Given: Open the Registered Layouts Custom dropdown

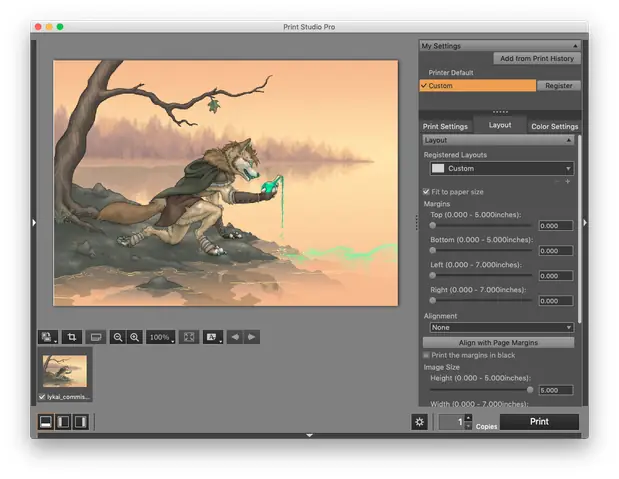Looking at the screenshot, I should (501, 169).
